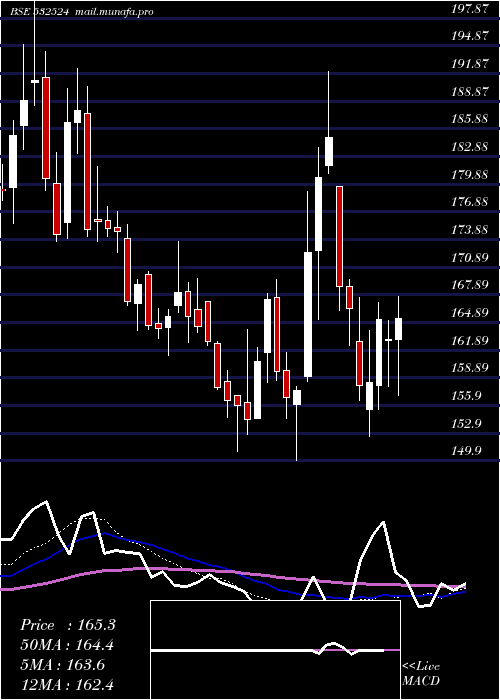Click the 155.9 price axis label
The width and height of the screenshot is (500, 700).
466,396
